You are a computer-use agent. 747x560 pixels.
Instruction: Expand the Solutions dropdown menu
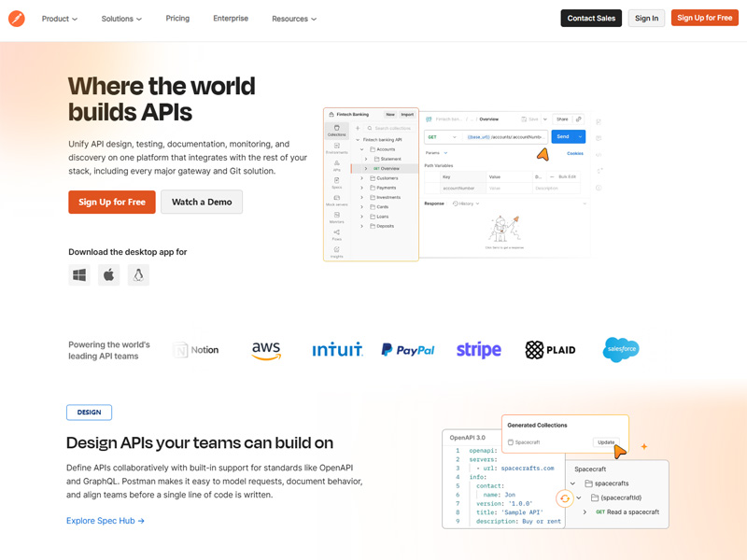click(x=121, y=19)
